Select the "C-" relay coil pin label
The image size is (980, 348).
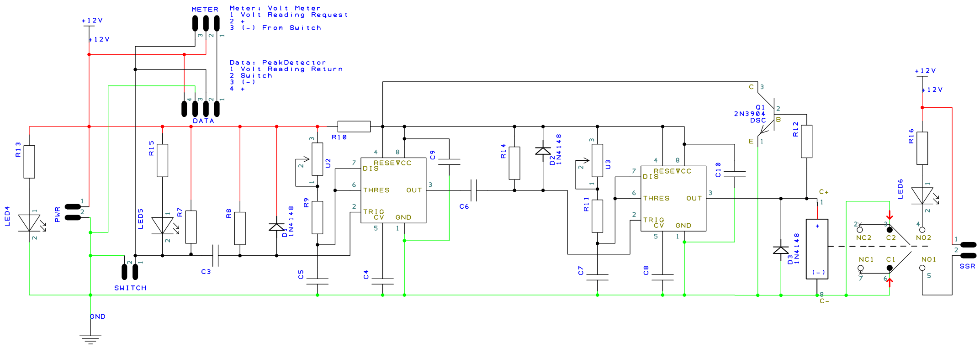824,301
